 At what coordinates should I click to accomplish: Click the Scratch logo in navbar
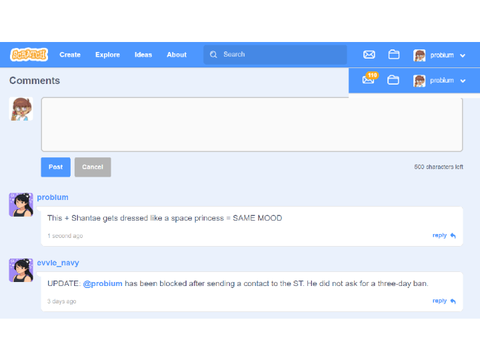[x=29, y=55]
